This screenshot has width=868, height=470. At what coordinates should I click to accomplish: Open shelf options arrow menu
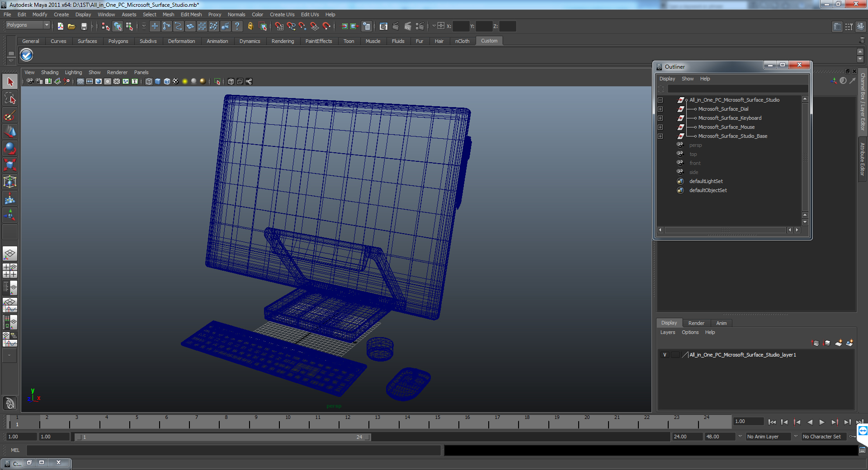point(11,60)
